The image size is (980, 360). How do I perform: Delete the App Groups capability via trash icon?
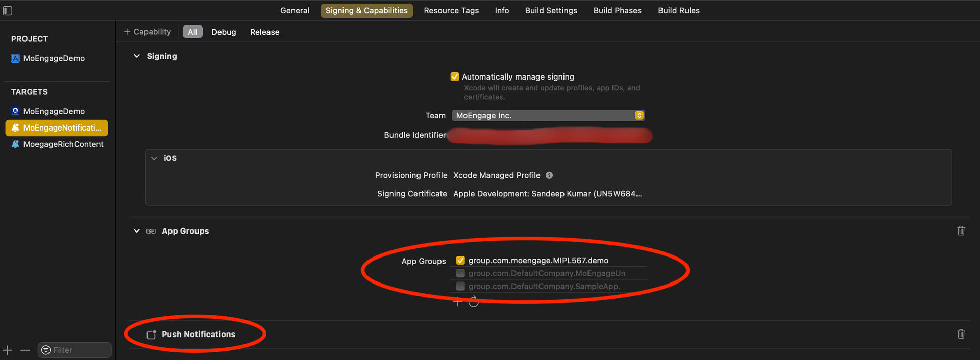coord(961,231)
